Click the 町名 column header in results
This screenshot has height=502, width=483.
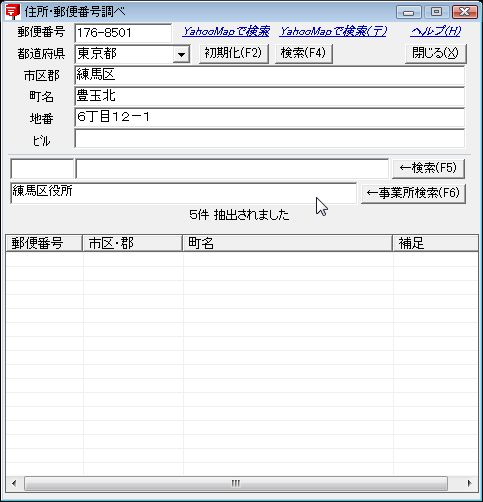(x=287, y=243)
